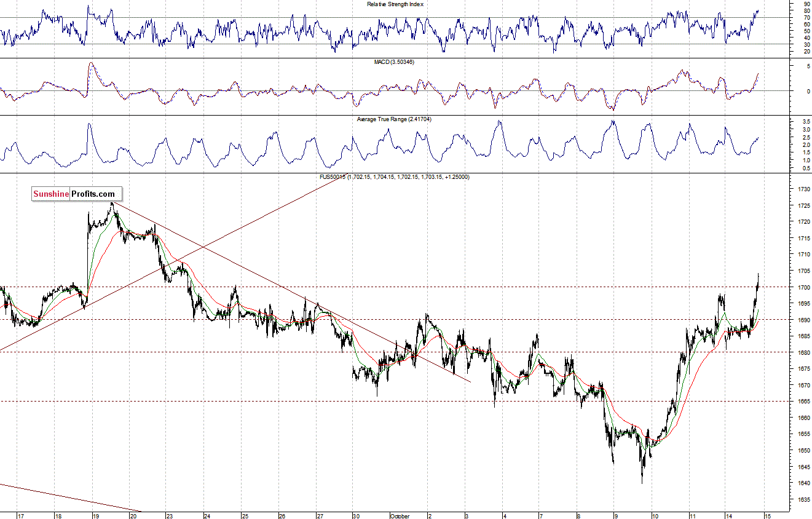
Task: Select date axis label 11
Action: click(692, 516)
